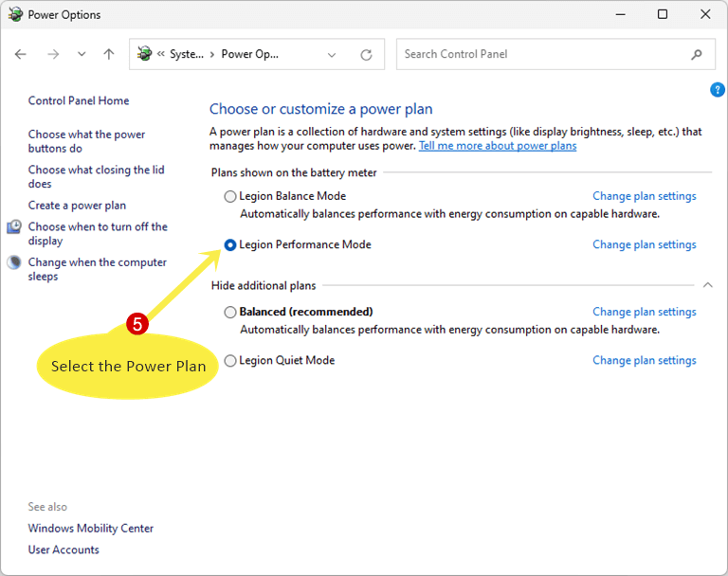Click the display timeout clock icon

(14, 226)
